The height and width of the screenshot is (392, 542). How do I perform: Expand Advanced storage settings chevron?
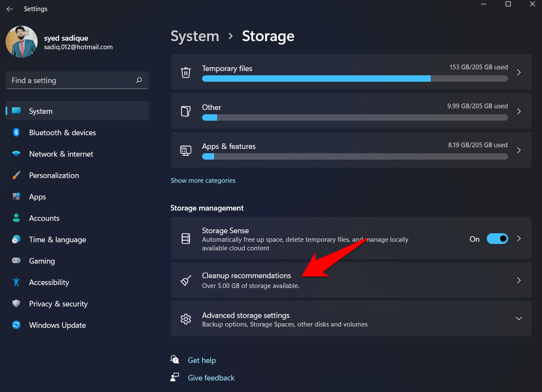coord(518,319)
